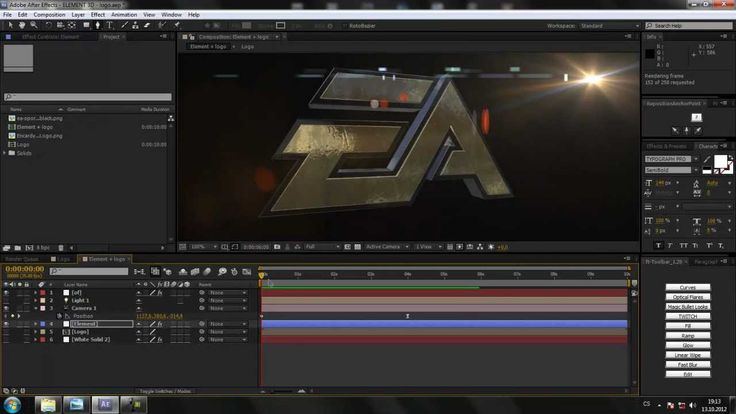Click the white fill color swatch

720,161
